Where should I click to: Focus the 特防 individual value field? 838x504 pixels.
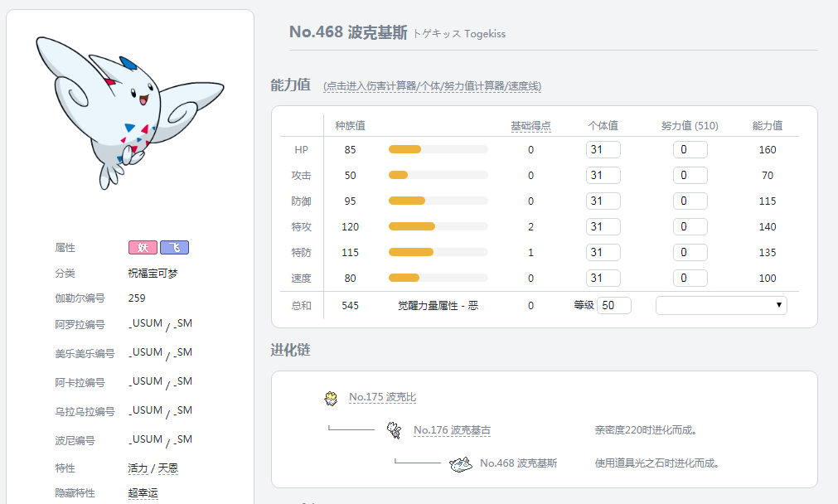tap(603, 252)
